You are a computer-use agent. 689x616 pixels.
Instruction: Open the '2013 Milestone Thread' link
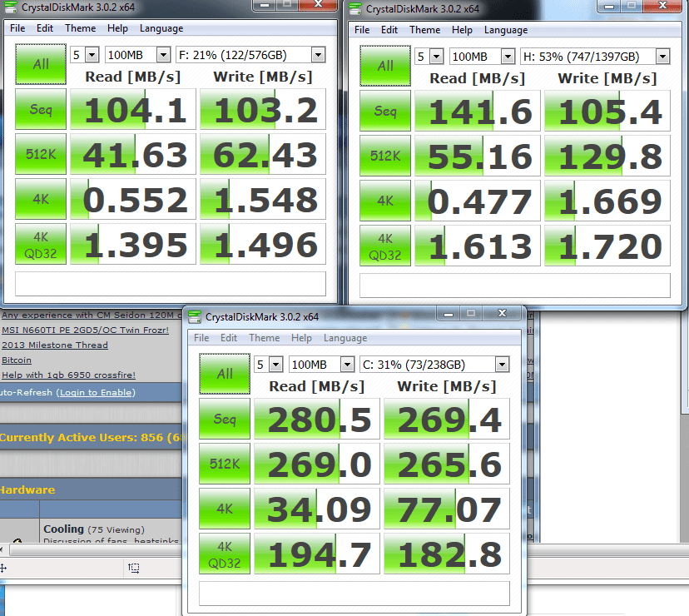point(55,345)
